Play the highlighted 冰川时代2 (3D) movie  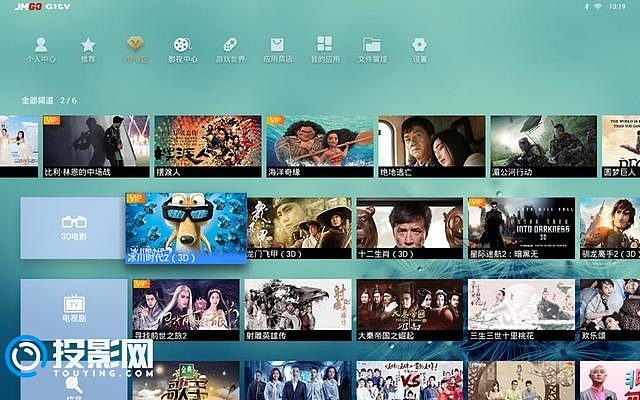186,228
